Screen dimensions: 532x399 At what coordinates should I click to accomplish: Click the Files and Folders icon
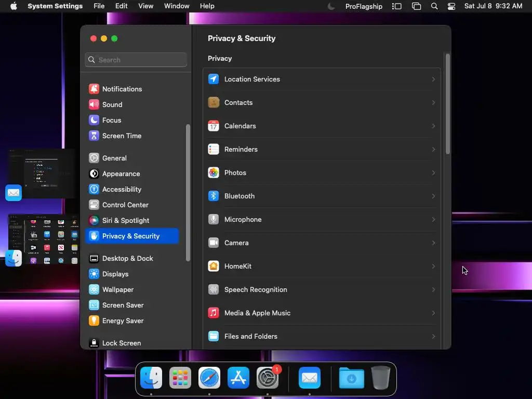tap(214, 336)
